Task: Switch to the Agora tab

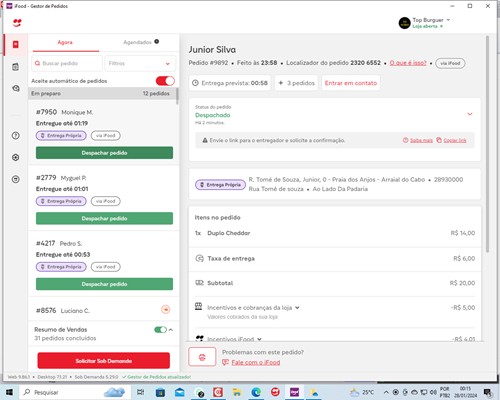Action: (65, 42)
